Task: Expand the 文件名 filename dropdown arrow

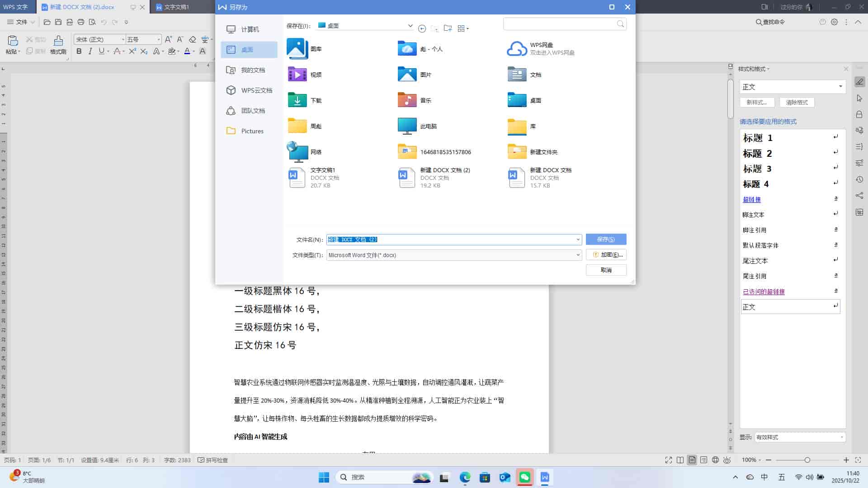Action: [578, 239]
